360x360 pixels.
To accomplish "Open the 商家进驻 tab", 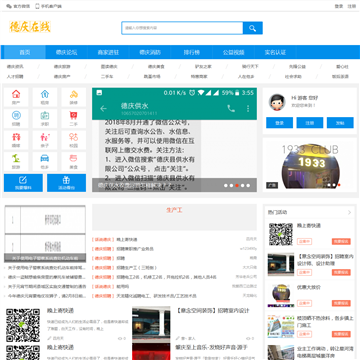I will [x=108, y=52].
